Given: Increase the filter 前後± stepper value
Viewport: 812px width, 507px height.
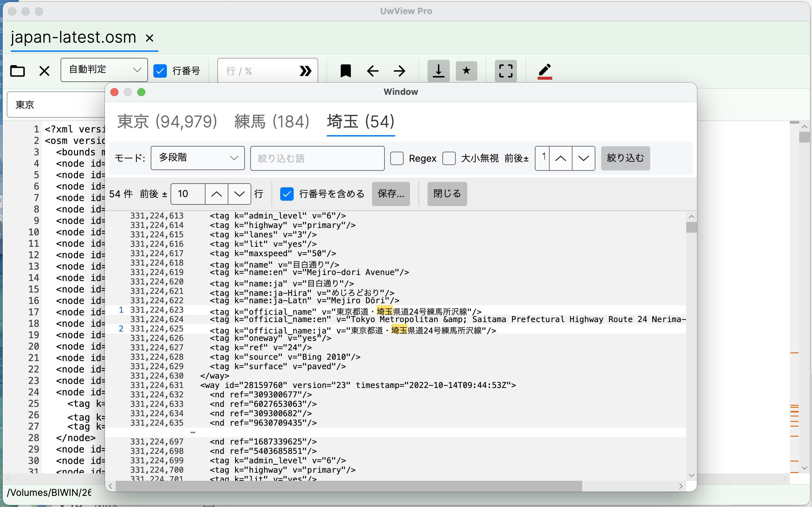Looking at the screenshot, I should tap(560, 158).
